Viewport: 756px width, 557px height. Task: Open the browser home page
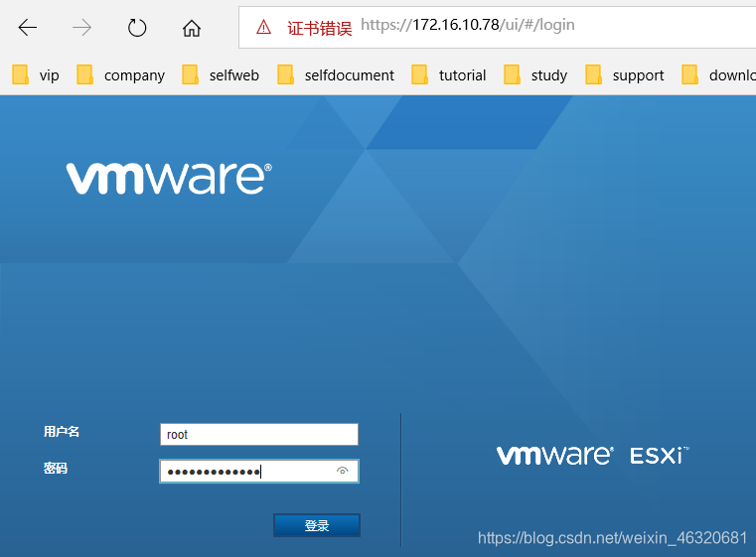[x=192, y=28]
